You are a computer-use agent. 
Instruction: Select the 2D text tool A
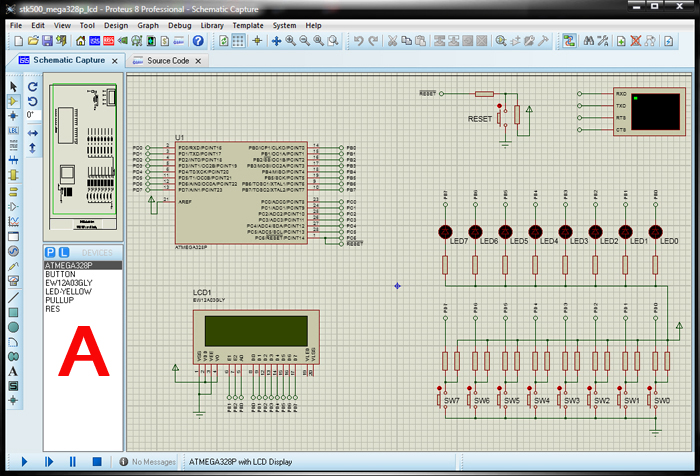click(13, 371)
